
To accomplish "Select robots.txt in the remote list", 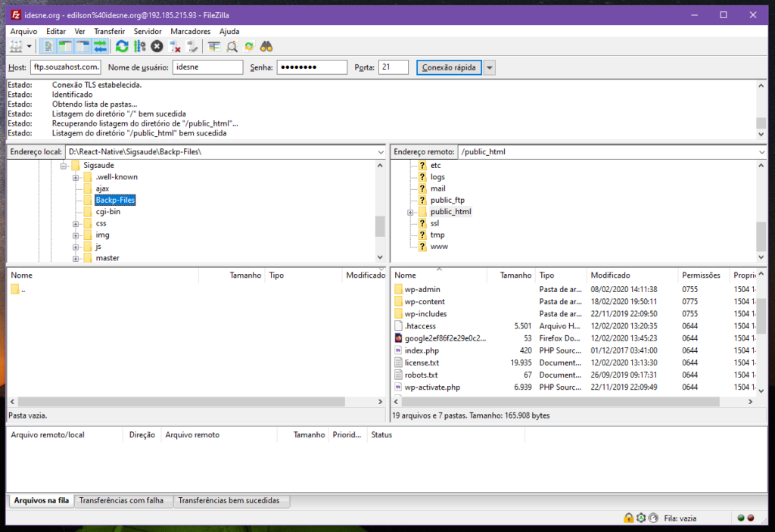I will (x=421, y=375).
